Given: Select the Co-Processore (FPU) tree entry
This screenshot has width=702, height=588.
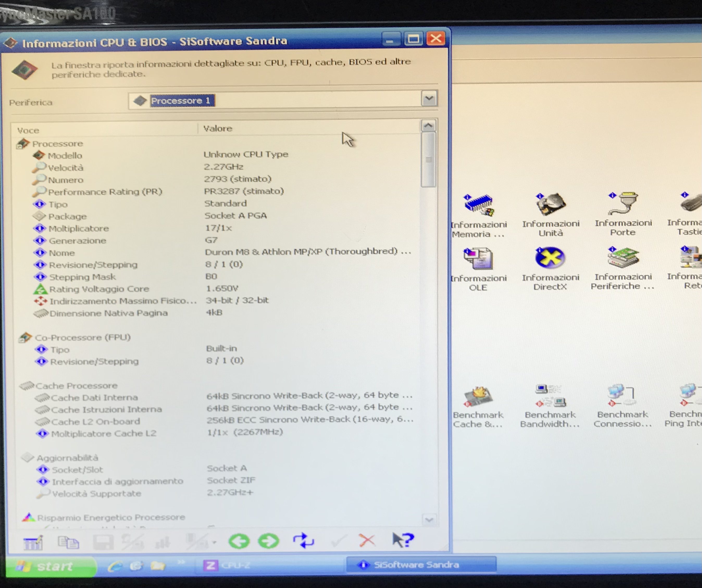Looking at the screenshot, I should [x=82, y=338].
